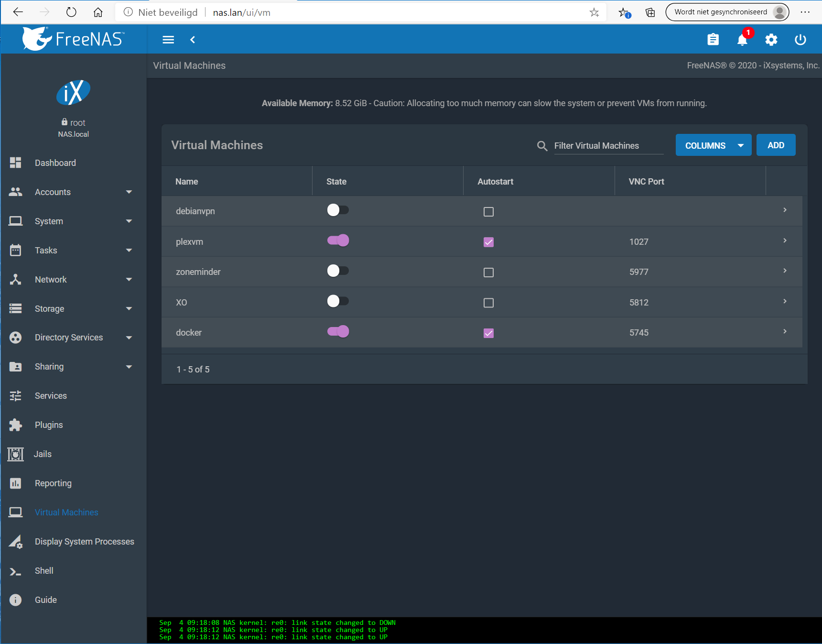The height and width of the screenshot is (644, 822).
Task: Expand the plexvm row details chevron
Action: click(x=785, y=240)
